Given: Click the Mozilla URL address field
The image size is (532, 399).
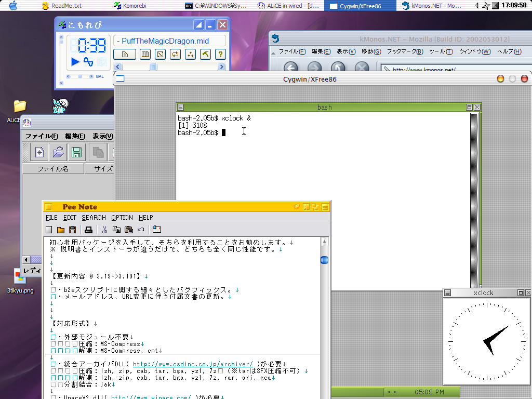Looking at the screenshot, I should click(x=456, y=68).
